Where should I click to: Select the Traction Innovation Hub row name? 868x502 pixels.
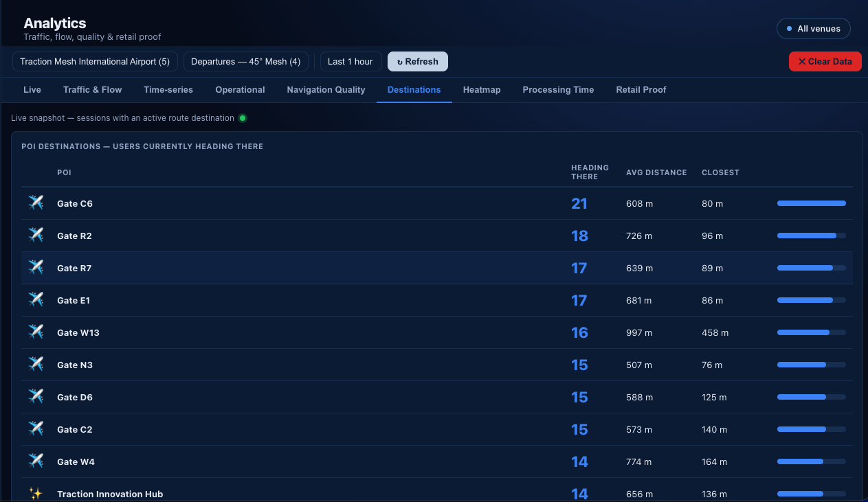110,494
